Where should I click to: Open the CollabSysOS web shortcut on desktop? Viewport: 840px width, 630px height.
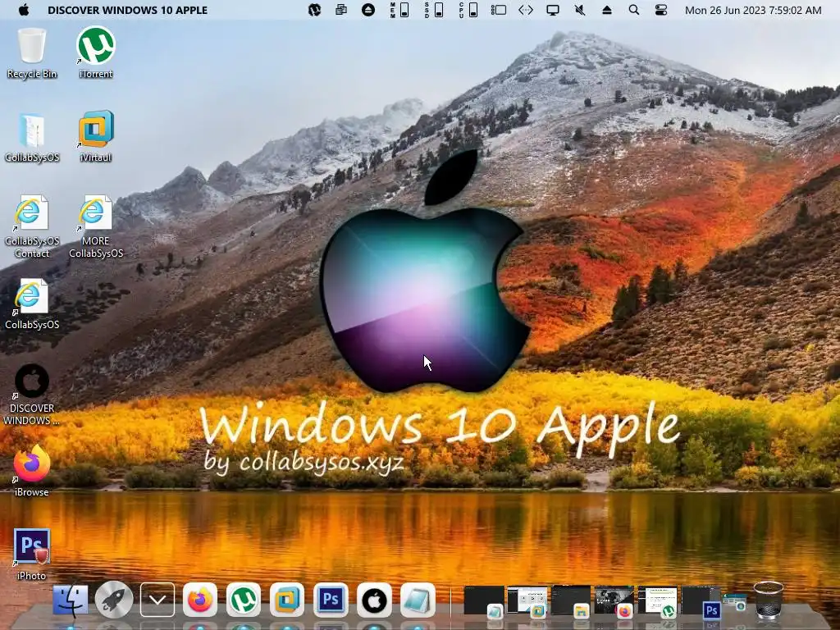[x=32, y=304]
